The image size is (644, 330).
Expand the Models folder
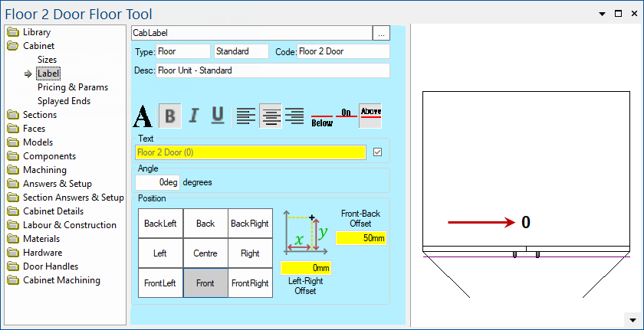(31, 142)
